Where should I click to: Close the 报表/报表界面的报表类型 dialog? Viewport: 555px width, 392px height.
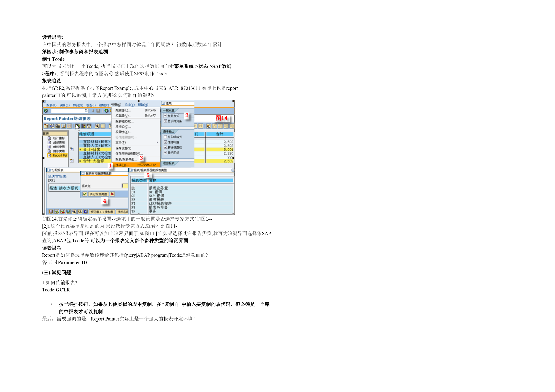[233, 170]
